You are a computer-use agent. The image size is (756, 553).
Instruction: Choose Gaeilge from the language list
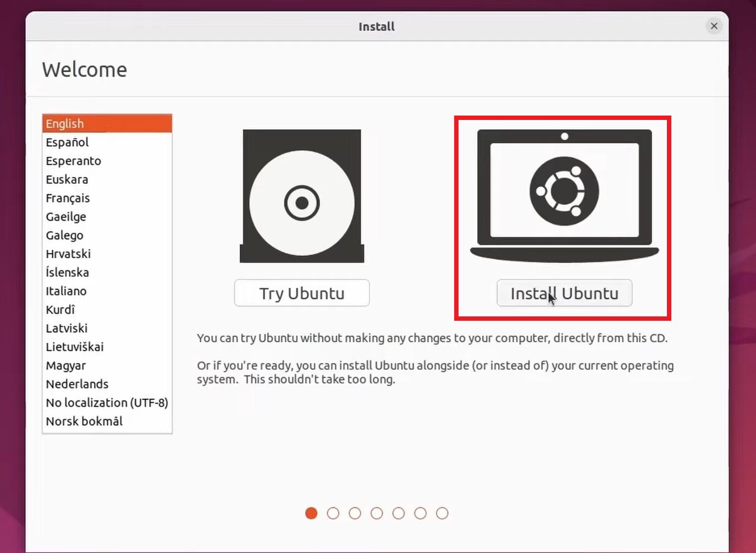(107, 217)
